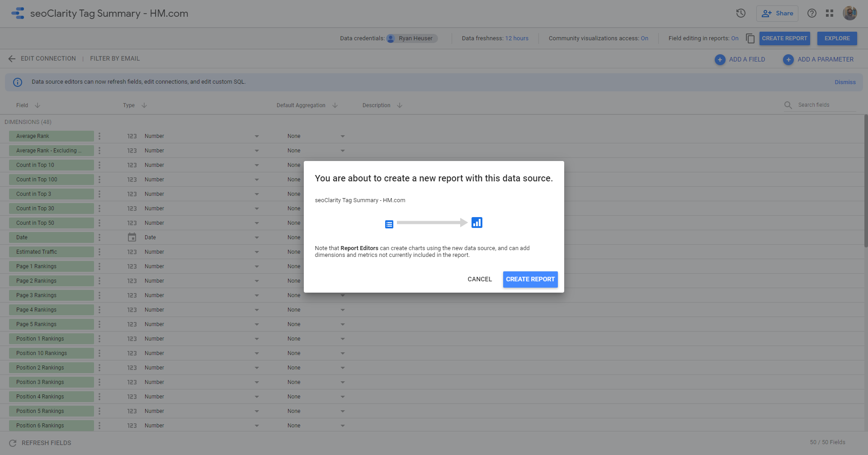Confirm Create Report in the dialog
This screenshot has width=868, height=455.
(x=530, y=280)
